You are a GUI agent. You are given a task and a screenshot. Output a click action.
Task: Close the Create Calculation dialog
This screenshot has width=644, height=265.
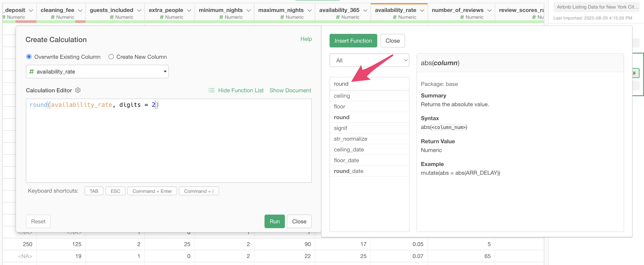point(299,221)
